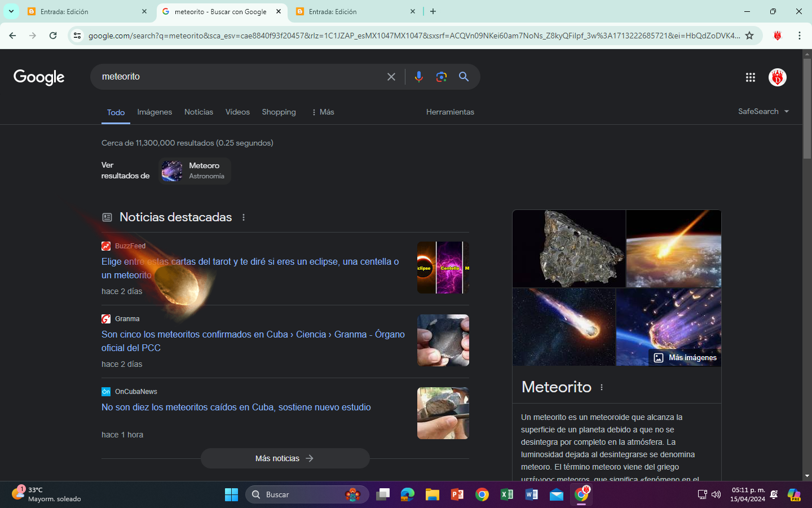Open a new browser tab
812x508 pixels.
(433, 11)
